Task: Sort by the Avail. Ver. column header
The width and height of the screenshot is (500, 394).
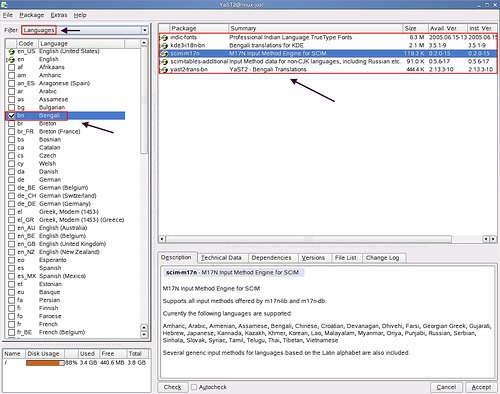Action: tap(447, 28)
